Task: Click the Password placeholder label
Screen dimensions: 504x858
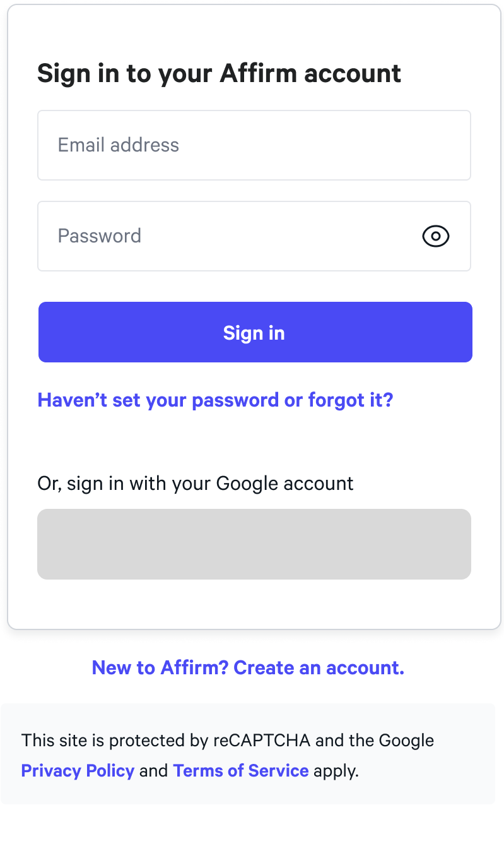Action: click(100, 236)
